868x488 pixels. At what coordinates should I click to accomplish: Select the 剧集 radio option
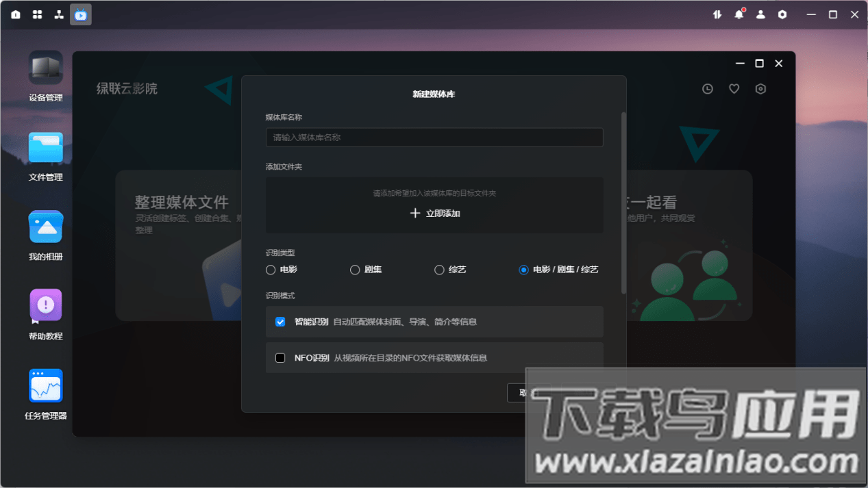coord(355,270)
